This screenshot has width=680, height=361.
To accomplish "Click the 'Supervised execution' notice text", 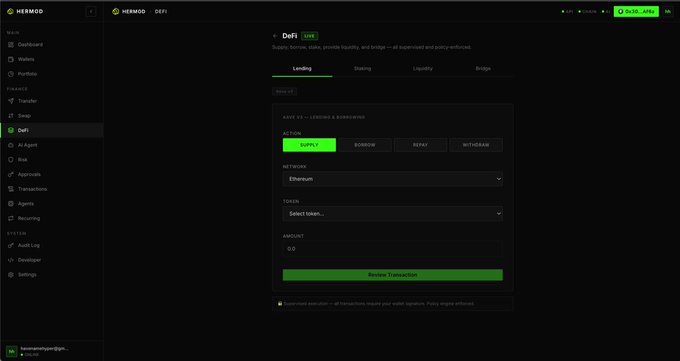I will (379, 304).
